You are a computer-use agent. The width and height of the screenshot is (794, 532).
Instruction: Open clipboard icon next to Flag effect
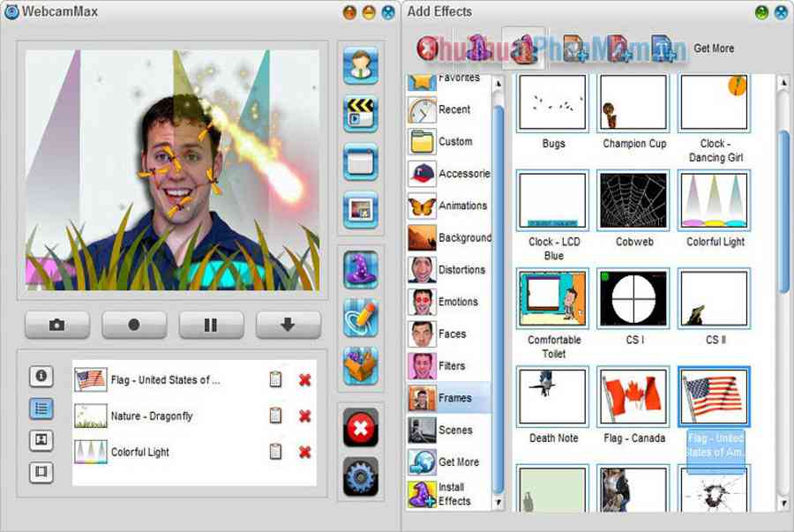pyautogui.click(x=275, y=379)
